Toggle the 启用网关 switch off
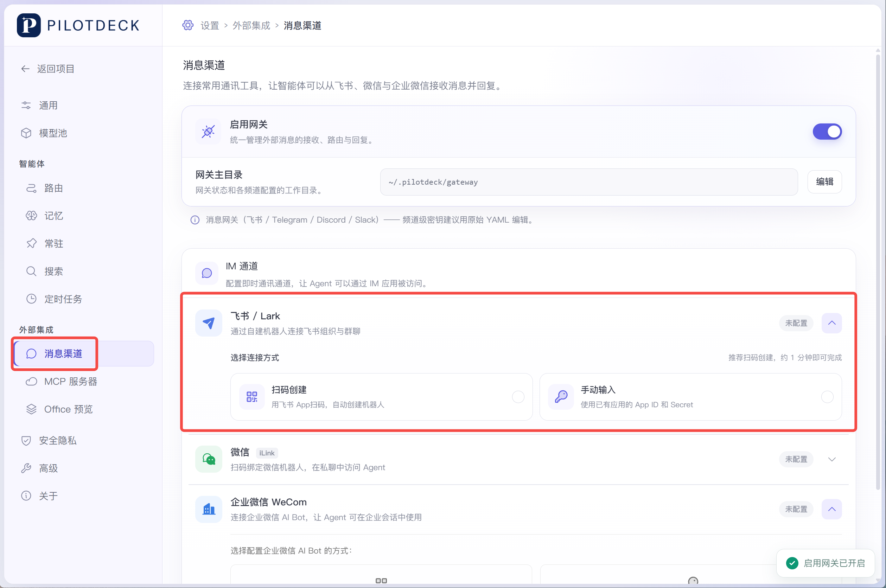The width and height of the screenshot is (886, 588). click(x=827, y=132)
